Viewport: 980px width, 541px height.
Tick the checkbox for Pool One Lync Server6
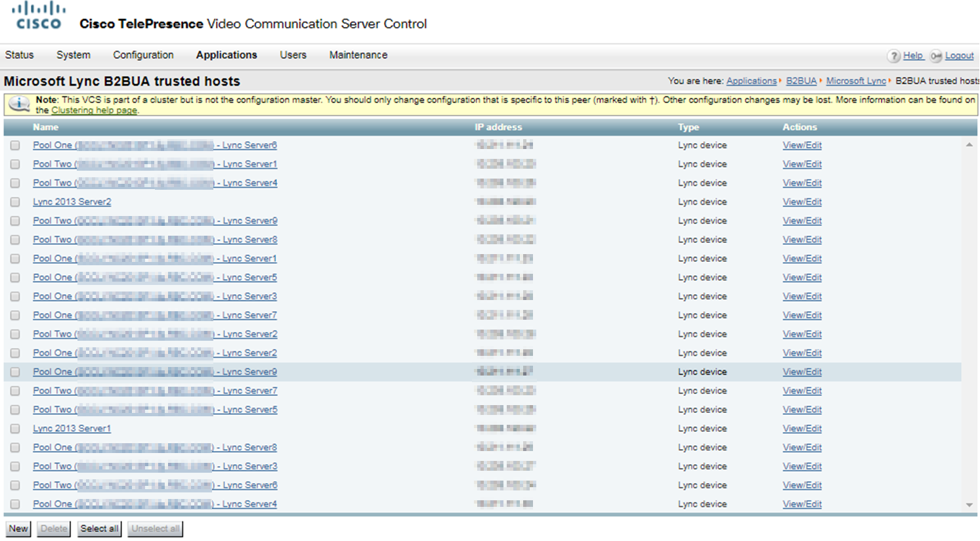pos(15,145)
